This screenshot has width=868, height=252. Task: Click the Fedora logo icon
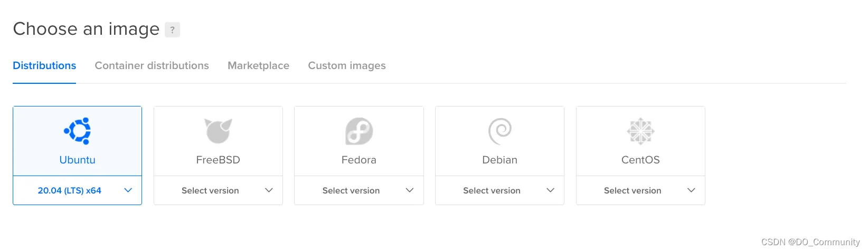[x=359, y=131]
